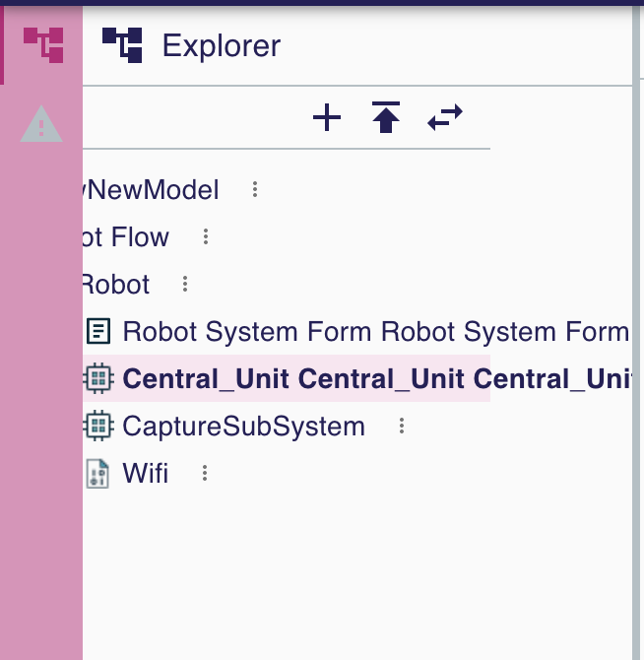Open more menu for Robot item
Screen dimensions: 644x660
tap(185, 284)
